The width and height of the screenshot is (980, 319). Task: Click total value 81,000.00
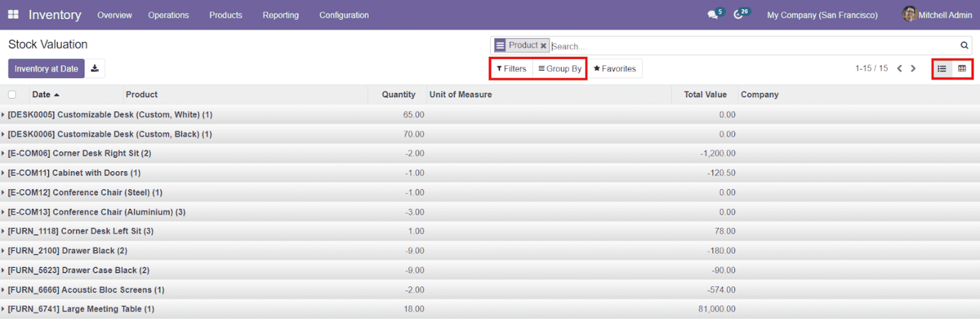coord(717,309)
